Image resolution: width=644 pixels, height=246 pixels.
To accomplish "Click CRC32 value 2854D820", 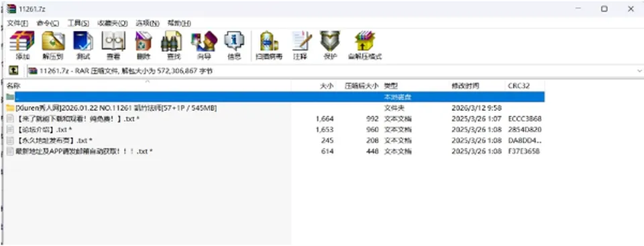I will point(525,130).
